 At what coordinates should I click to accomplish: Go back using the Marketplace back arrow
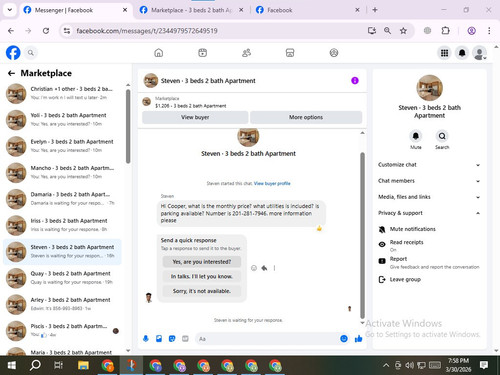pyautogui.click(x=11, y=73)
